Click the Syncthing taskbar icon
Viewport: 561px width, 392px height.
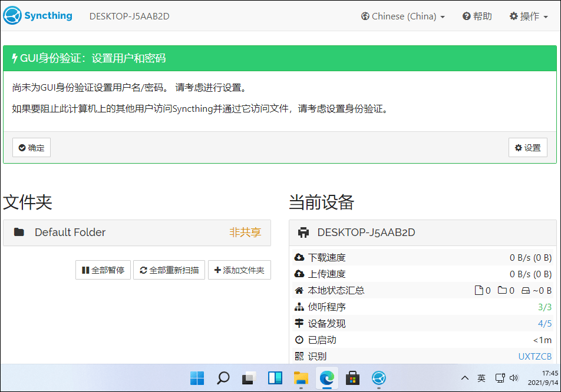[x=378, y=378]
